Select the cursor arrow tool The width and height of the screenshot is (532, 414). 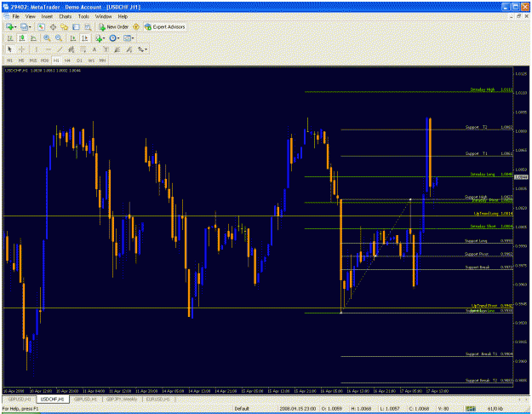[9, 49]
